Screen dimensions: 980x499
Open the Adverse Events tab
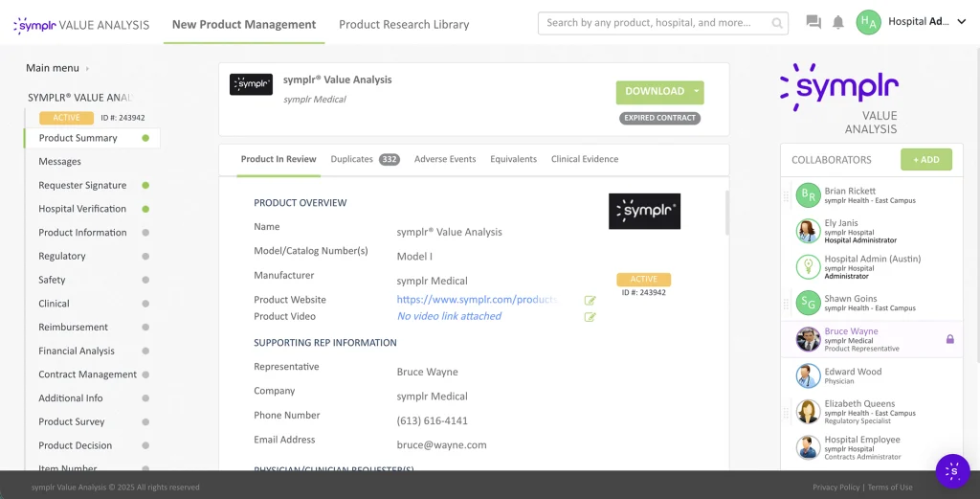[445, 159]
